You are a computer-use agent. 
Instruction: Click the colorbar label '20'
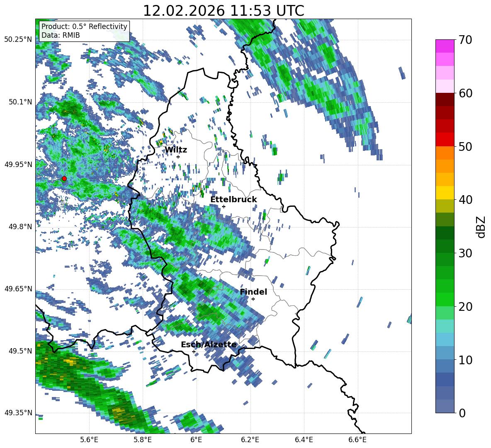(x=465, y=307)
